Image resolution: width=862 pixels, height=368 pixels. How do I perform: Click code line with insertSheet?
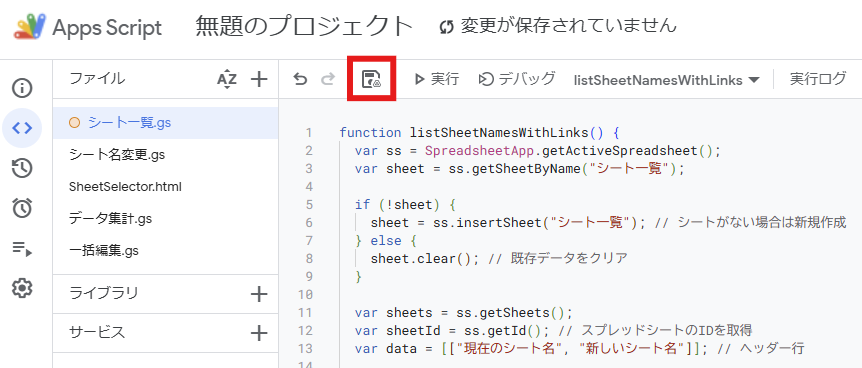tap(608, 223)
